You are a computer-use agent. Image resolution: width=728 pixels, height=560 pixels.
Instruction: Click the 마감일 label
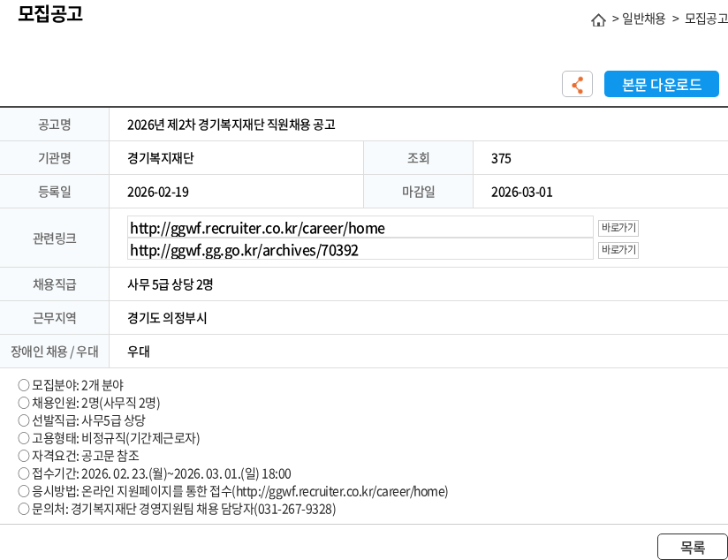(418, 192)
